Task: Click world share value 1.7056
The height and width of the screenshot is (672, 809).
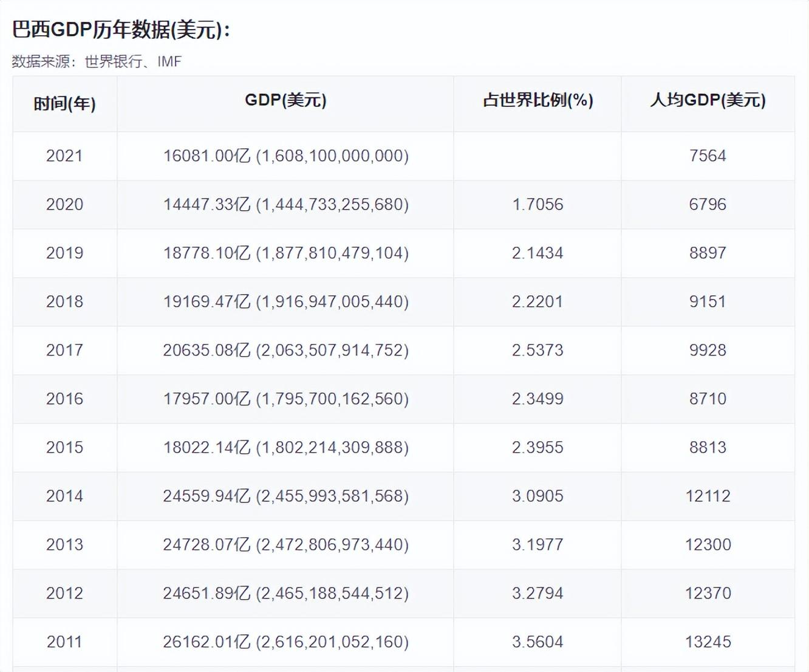Action: [538, 204]
